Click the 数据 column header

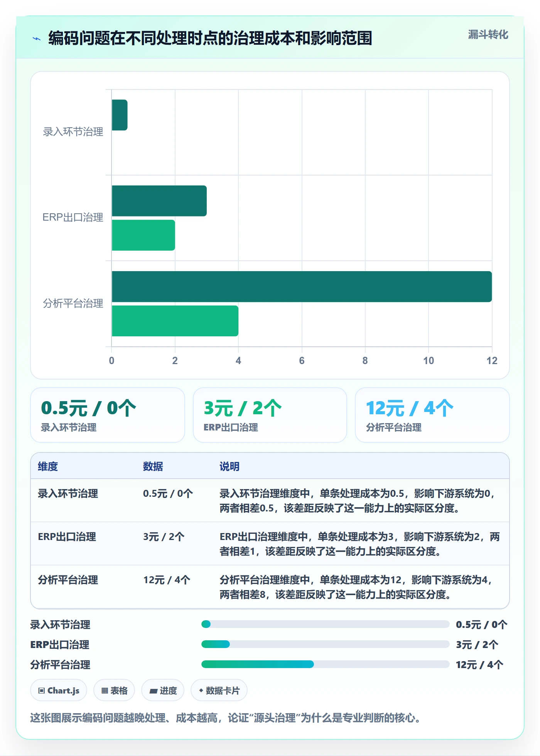pyautogui.click(x=153, y=466)
